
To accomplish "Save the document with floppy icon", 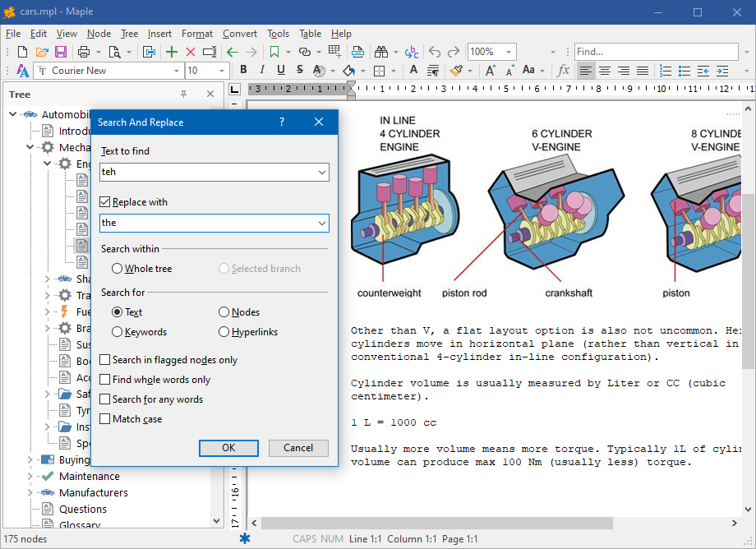I will pyautogui.click(x=61, y=52).
